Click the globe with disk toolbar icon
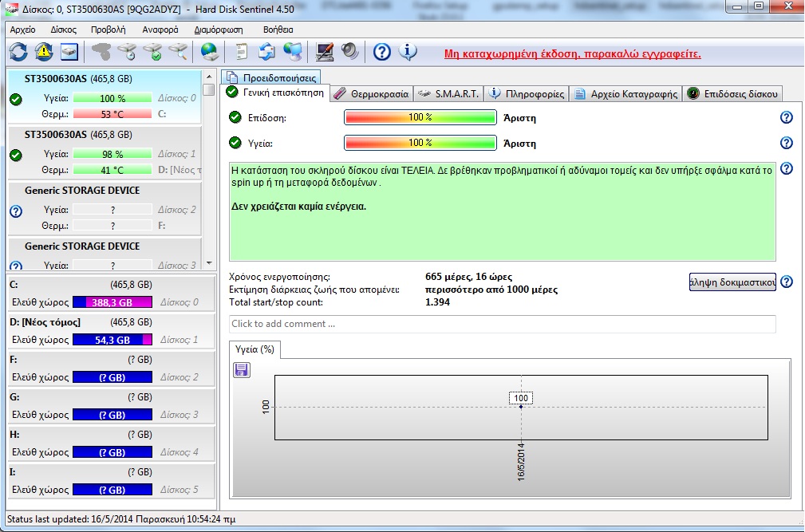The width and height of the screenshot is (805, 532). [x=210, y=51]
